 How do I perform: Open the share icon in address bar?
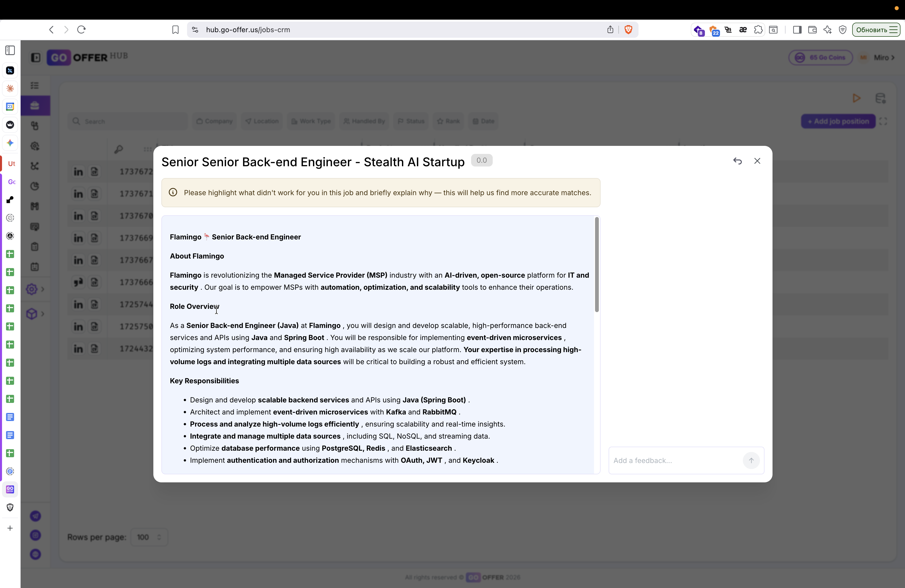pyautogui.click(x=610, y=30)
